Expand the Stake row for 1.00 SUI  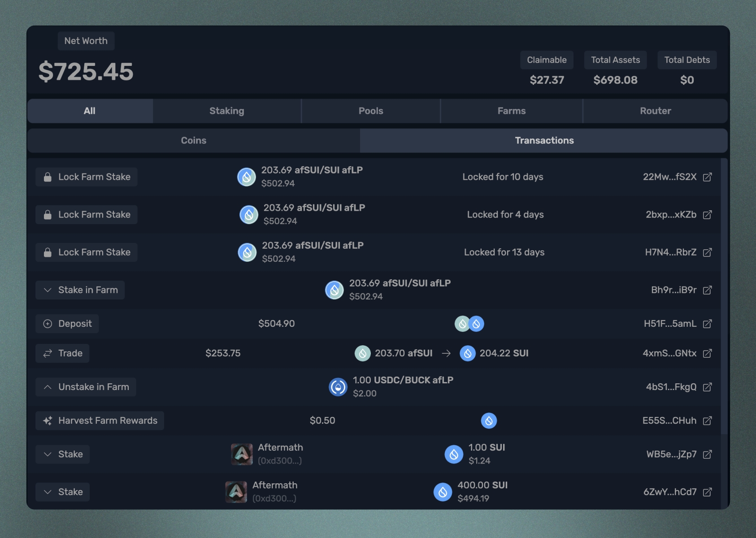[x=48, y=454]
